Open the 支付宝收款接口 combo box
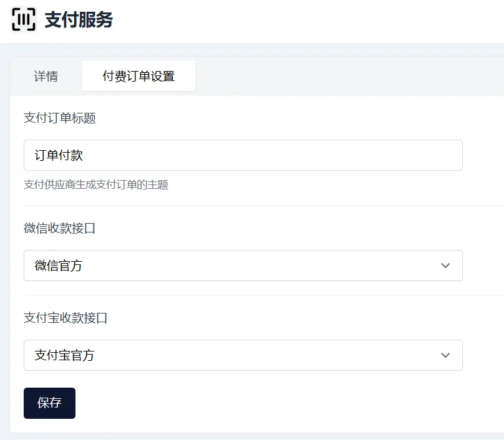Screen dimensions: 504x440 pyautogui.click(x=243, y=355)
